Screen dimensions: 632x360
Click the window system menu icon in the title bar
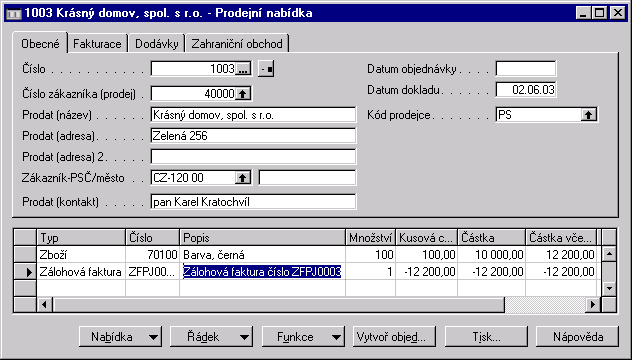(x=14, y=13)
